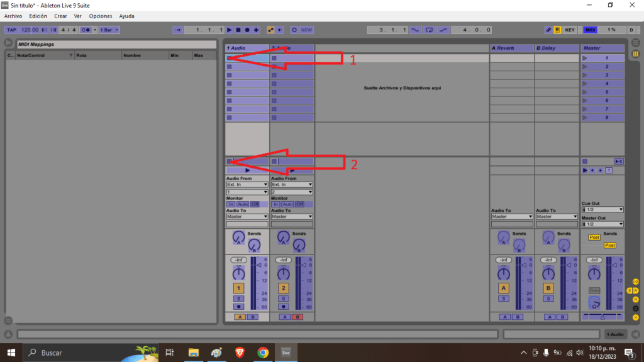644x362 pixels.
Task: Open Google Chrome from the taskbar
Action: pos(263,353)
